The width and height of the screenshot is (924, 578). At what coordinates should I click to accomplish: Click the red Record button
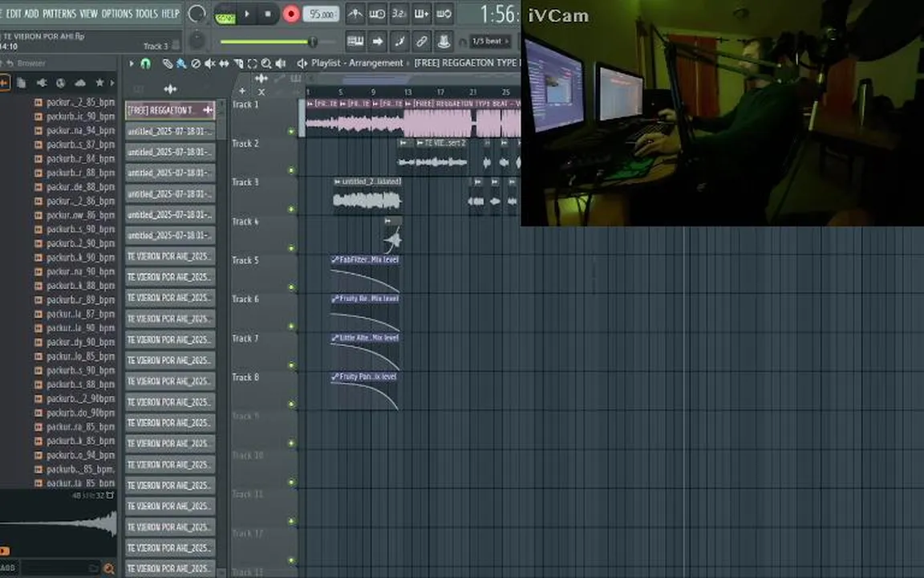click(x=290, y=14)
